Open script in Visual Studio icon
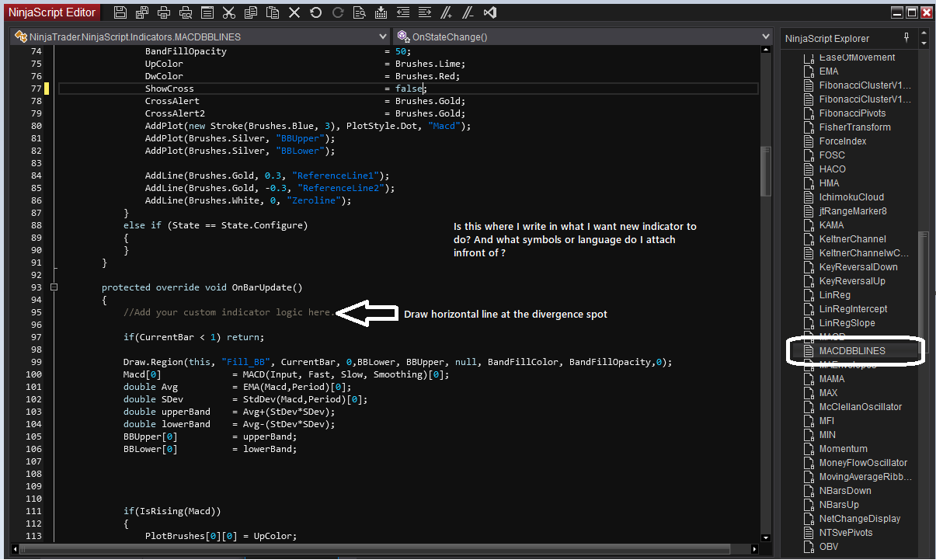 [x=489, y=12]
